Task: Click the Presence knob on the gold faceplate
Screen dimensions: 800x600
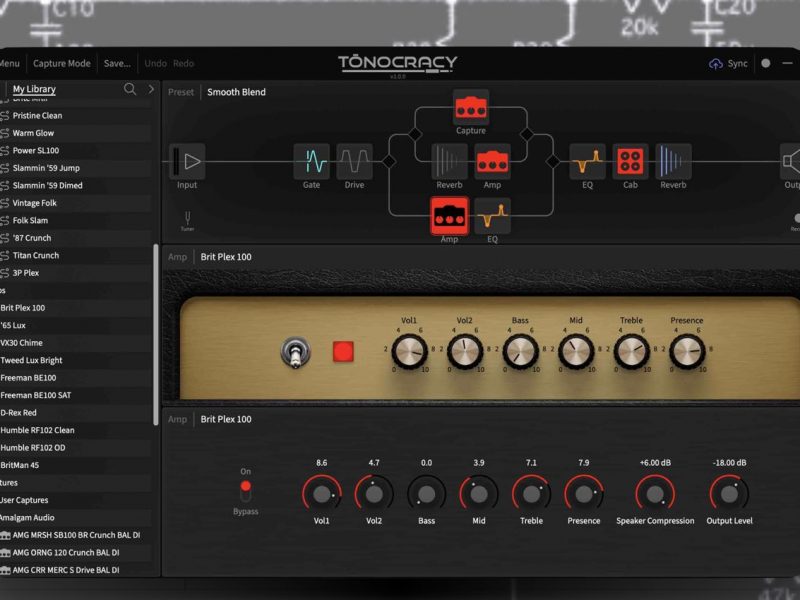Action: (687, 352)
